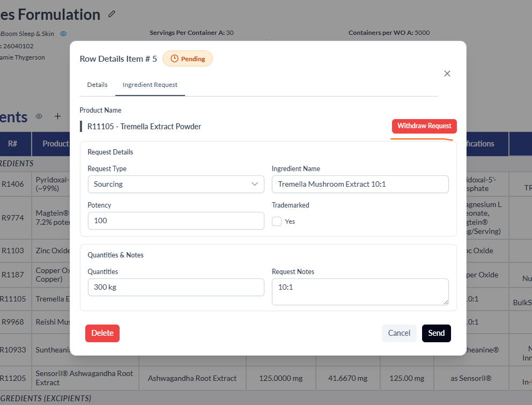
Task: Focus the Potency input field
Action: point(176,220)
